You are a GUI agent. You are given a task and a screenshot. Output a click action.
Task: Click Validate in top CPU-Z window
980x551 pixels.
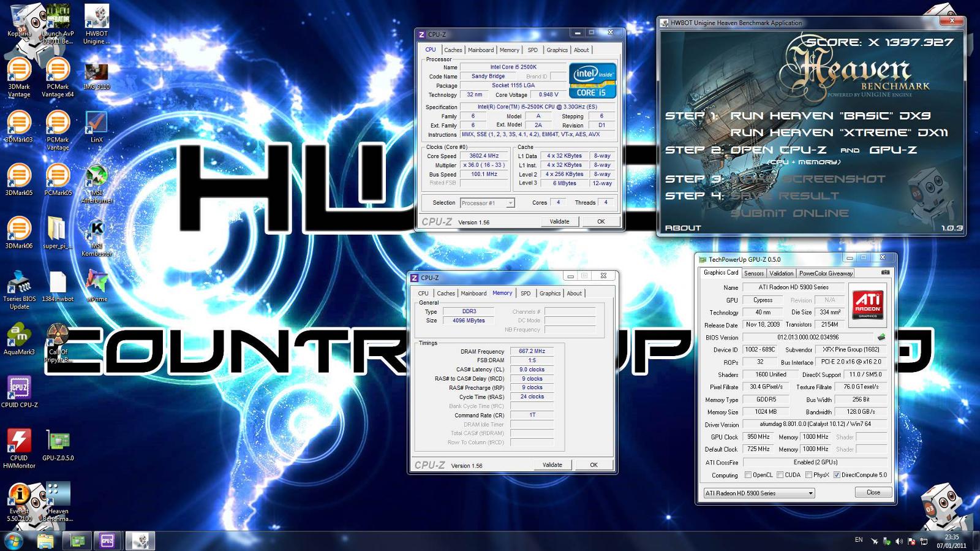pyautogui.click(x=559, y=222)
